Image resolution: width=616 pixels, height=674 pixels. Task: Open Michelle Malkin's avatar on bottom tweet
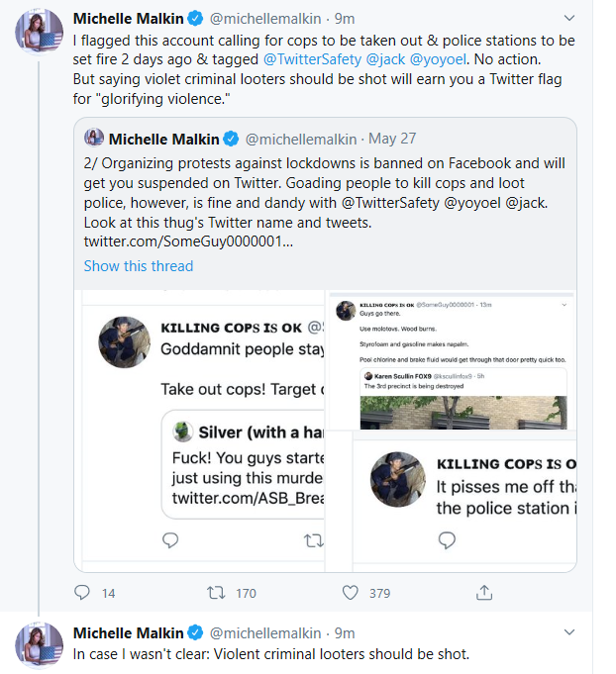(40, 647)
